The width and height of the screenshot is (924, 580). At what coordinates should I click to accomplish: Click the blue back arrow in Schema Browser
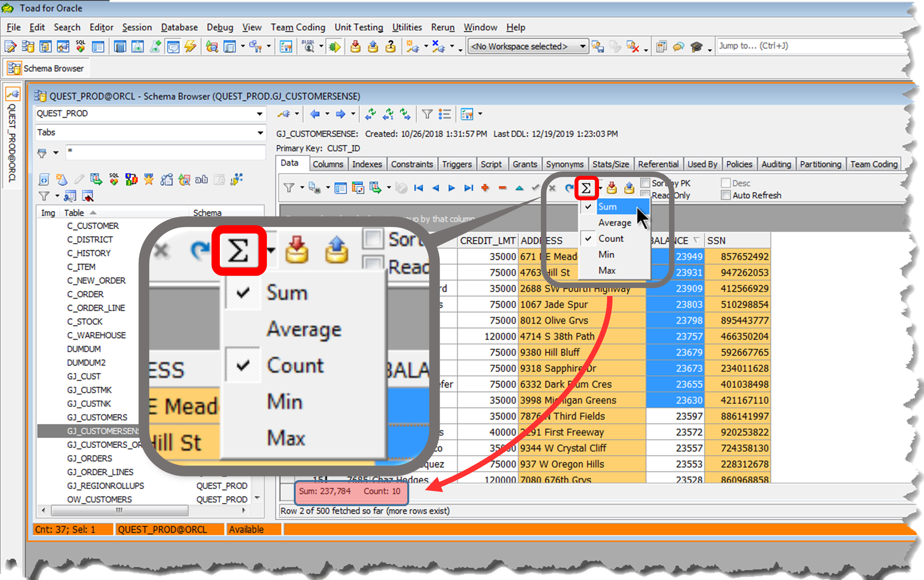coord(315,114)
